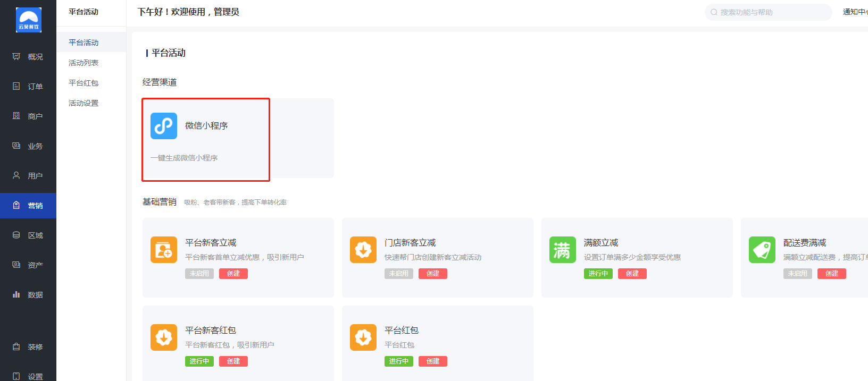
Task: Click 进行中 status on 满额立减
Action: click(x=598, y=274)
